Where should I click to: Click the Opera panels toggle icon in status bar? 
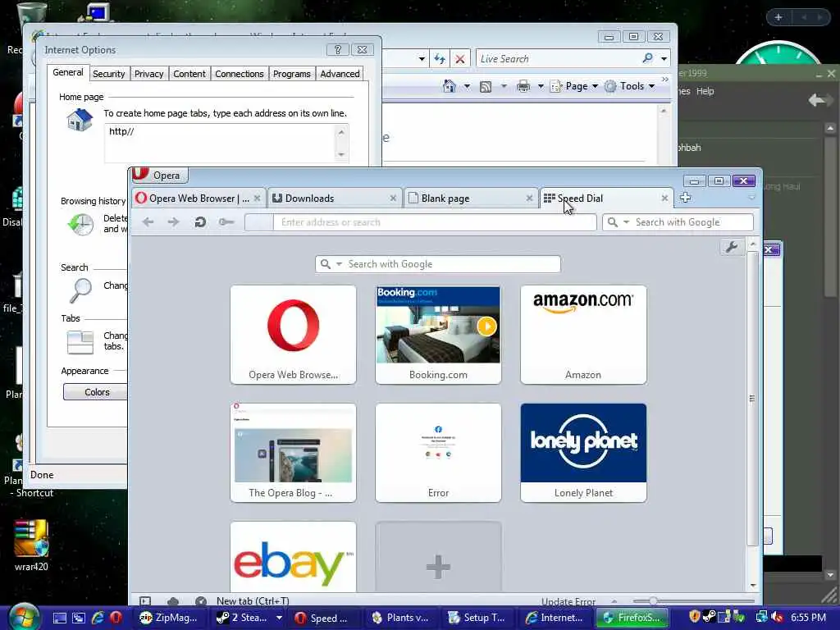tap(145, 601)
